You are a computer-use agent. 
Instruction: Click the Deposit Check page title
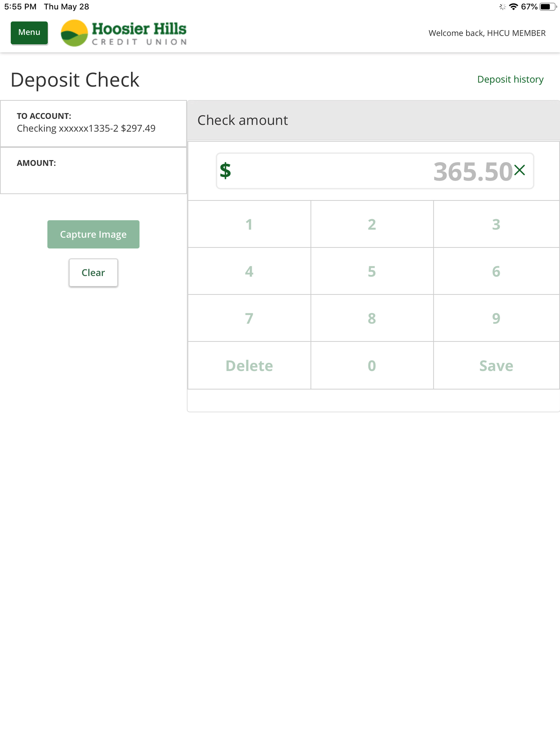tap(75, 80)
